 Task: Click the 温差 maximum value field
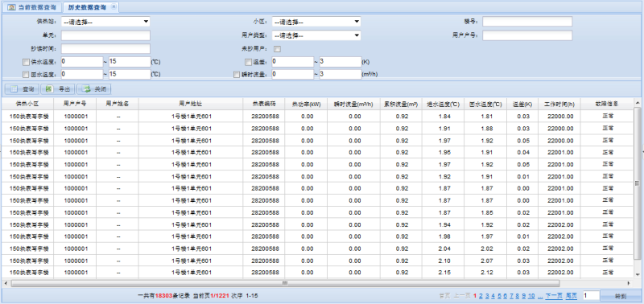coord(341,62)
